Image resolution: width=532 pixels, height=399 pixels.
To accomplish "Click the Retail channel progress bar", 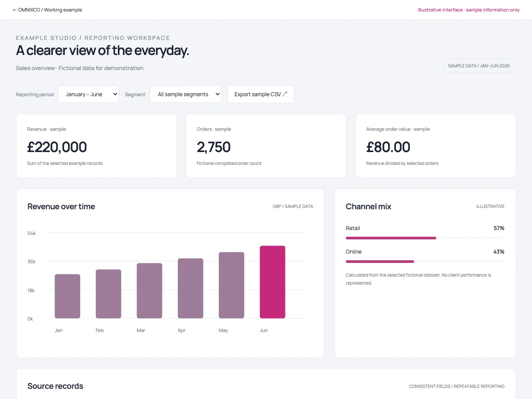I will 425,238.
